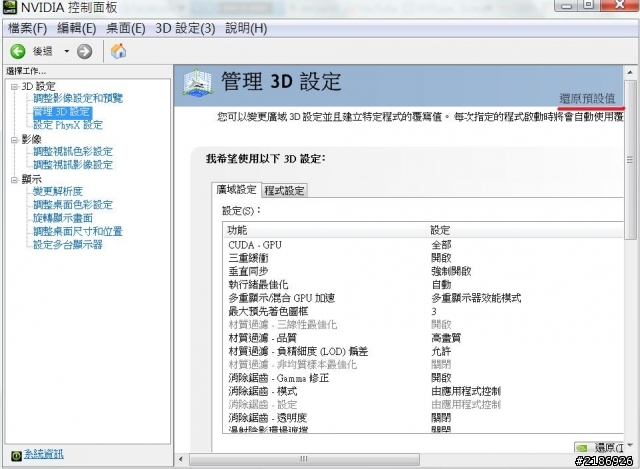Open 設定多台顯示器 in the tree
Viewport: 640px width, 469px height.
[x=68, y=245]
